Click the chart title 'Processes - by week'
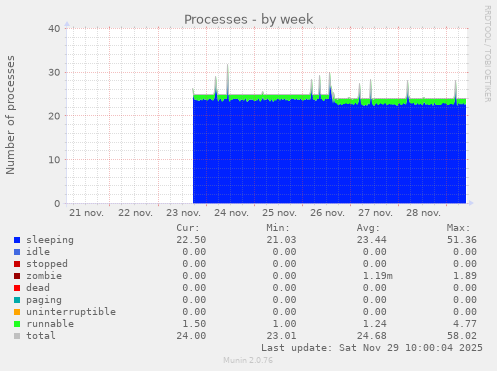 (249, 19)
